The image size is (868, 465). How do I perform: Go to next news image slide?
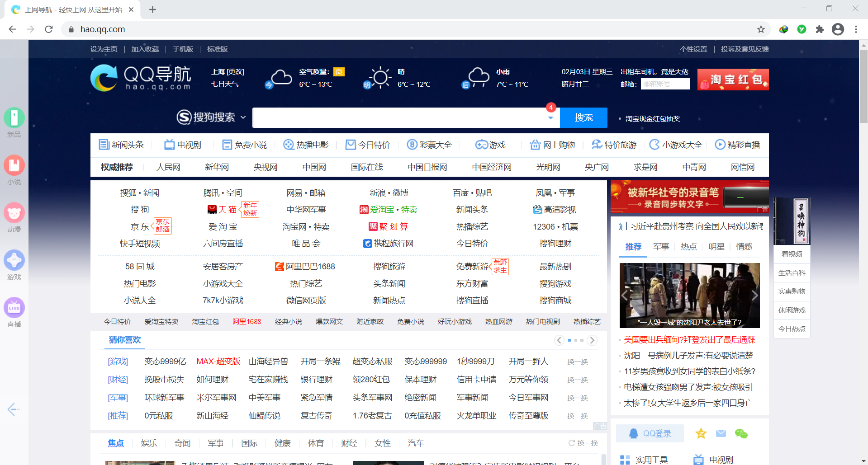(754, 296)
